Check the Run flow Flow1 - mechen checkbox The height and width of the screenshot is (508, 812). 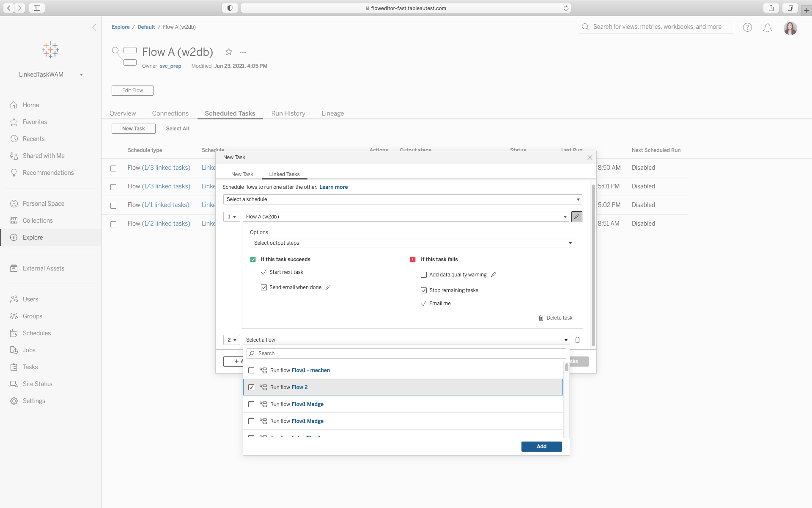251,370
